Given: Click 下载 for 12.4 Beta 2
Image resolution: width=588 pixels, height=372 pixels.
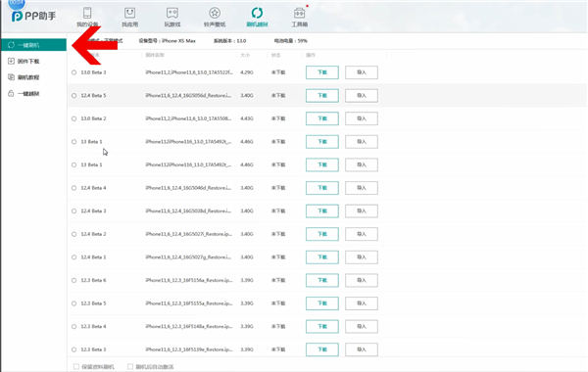Looking at the screenshot, I should (322, 234).
